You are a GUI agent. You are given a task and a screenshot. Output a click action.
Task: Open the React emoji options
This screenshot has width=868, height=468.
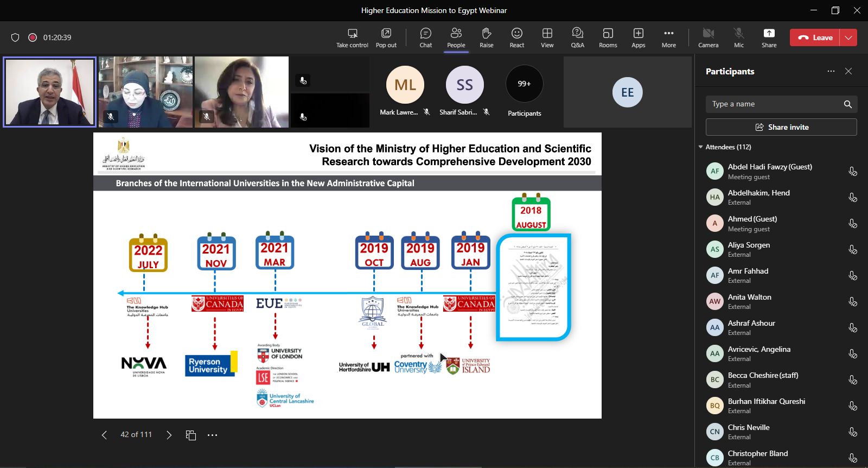coord(516,37)
